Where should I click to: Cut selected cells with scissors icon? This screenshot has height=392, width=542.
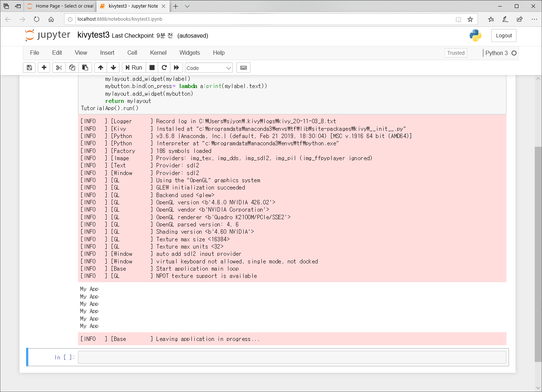[x=59, y=68]
